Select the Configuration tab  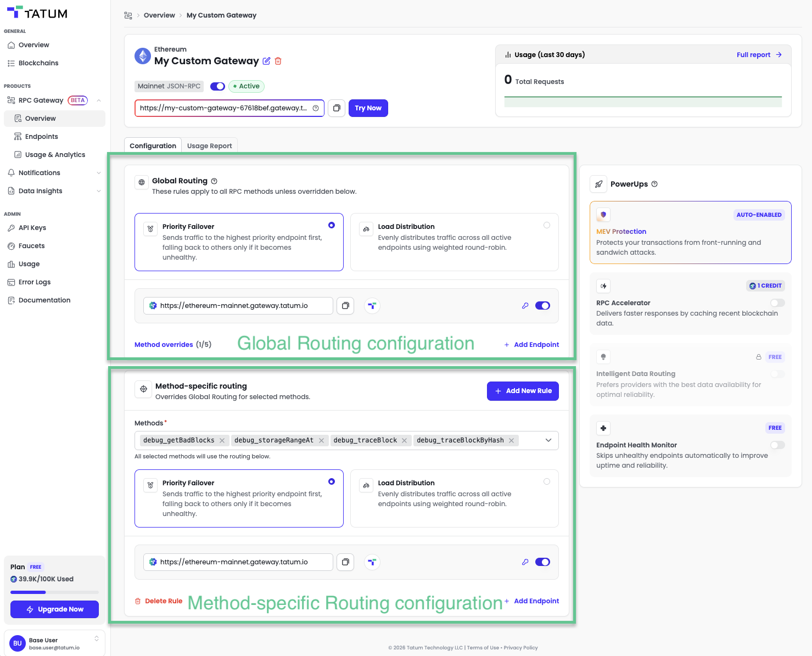pos(153,146)
